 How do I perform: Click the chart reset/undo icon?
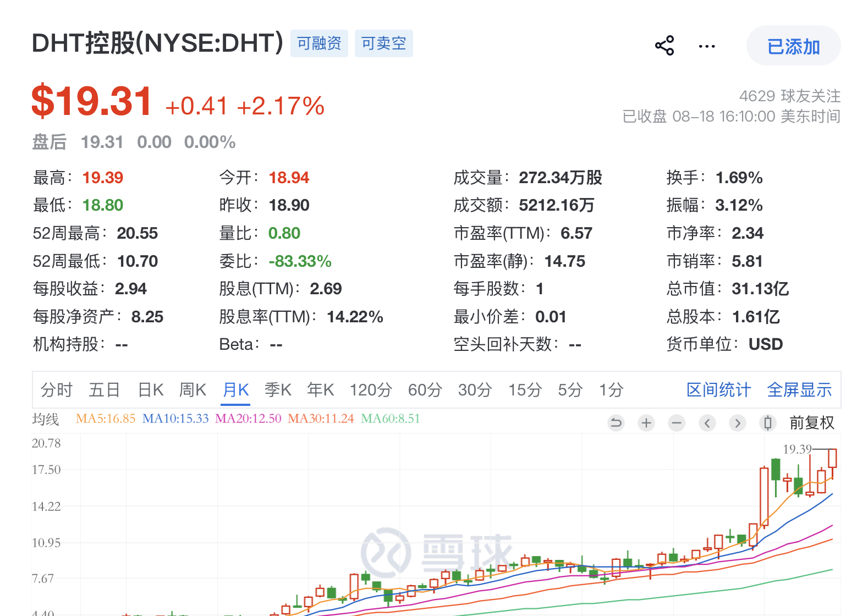[x=616, y=423]
